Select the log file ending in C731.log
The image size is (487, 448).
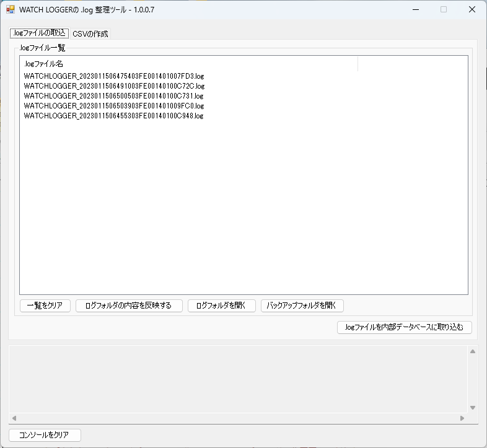[113, 96]
